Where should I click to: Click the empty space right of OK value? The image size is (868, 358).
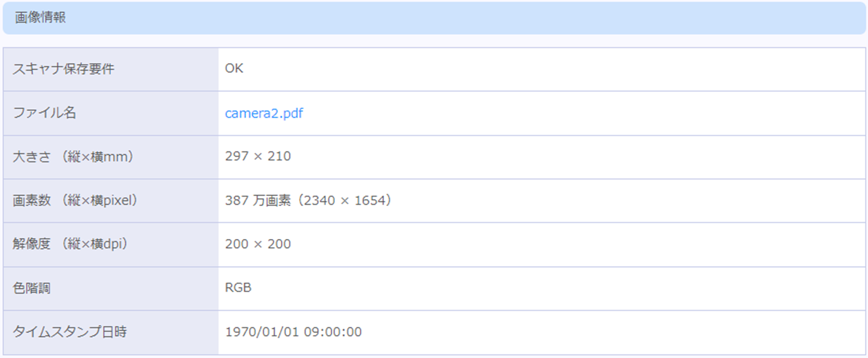click(x=554, y=69)
